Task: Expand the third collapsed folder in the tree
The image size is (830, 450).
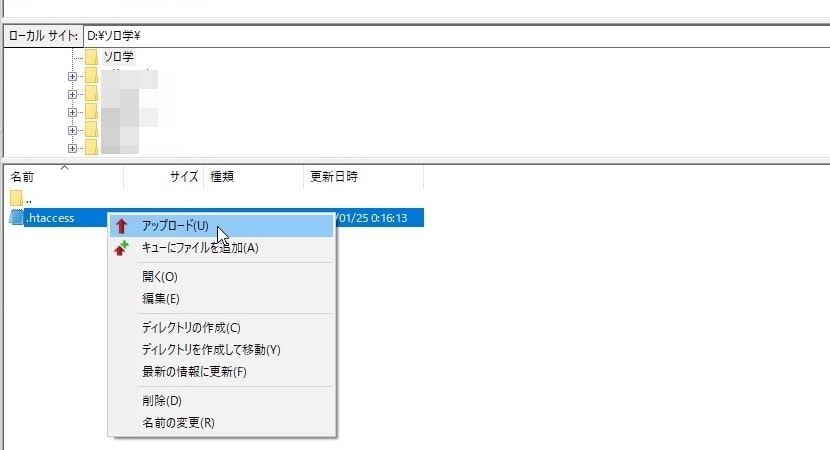Action: tap(72, 112)
